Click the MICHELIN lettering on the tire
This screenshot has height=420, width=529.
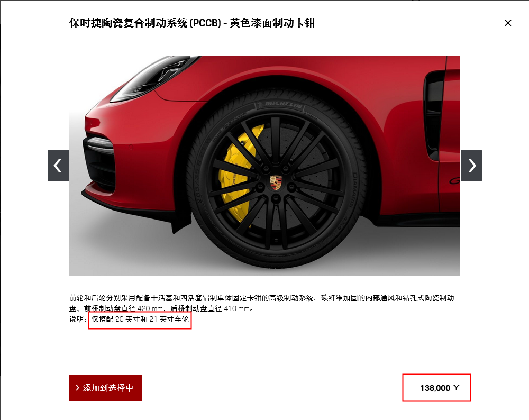click(x=282, y=105)
